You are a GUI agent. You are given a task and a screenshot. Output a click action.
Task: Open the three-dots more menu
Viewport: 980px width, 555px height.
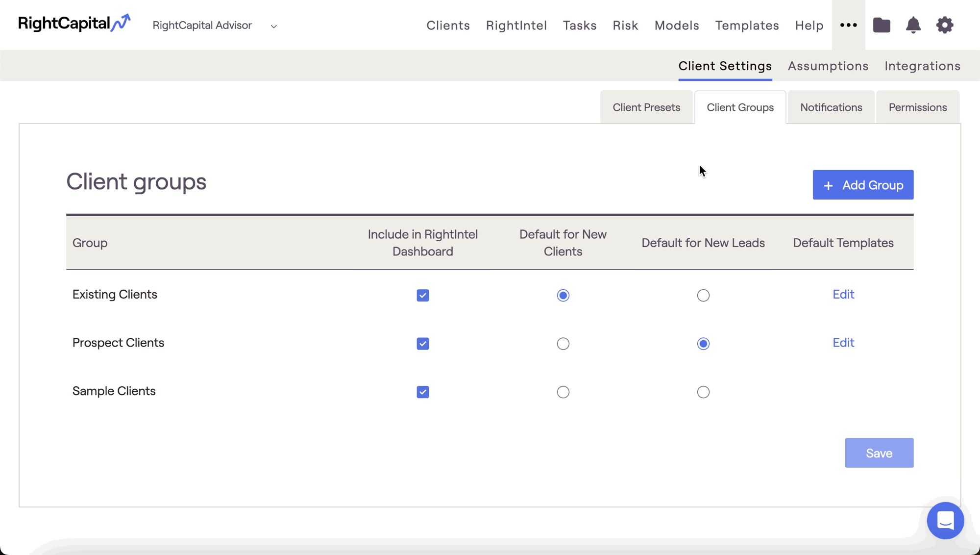pos(848,25)
